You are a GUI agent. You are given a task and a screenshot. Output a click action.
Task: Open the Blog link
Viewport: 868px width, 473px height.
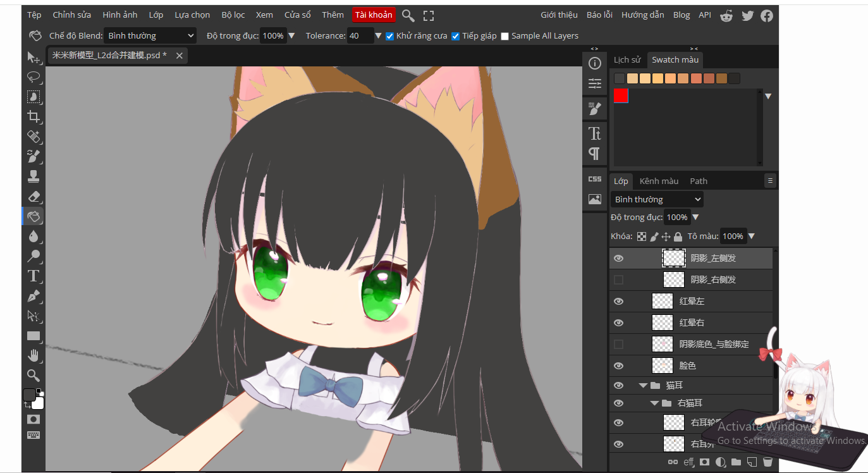[682, 15]
